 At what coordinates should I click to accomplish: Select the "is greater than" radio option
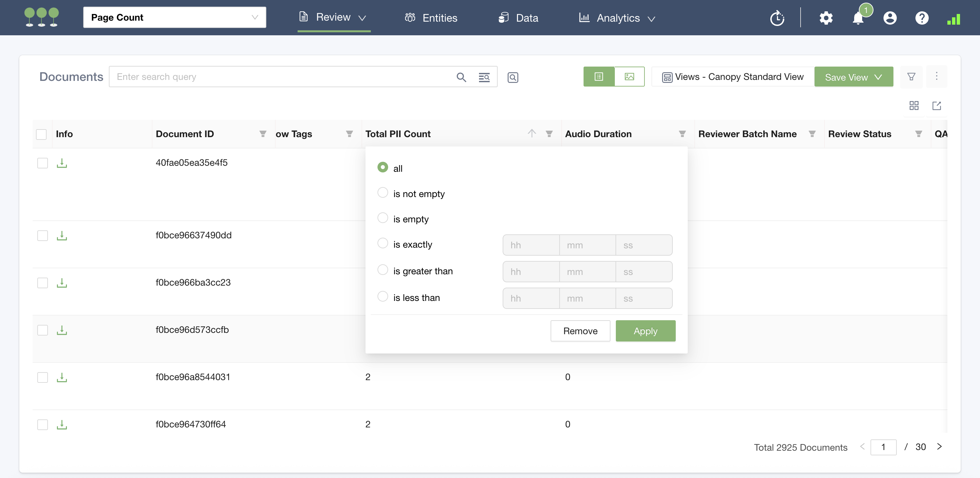pyautogui.click(x=382, y=270)
